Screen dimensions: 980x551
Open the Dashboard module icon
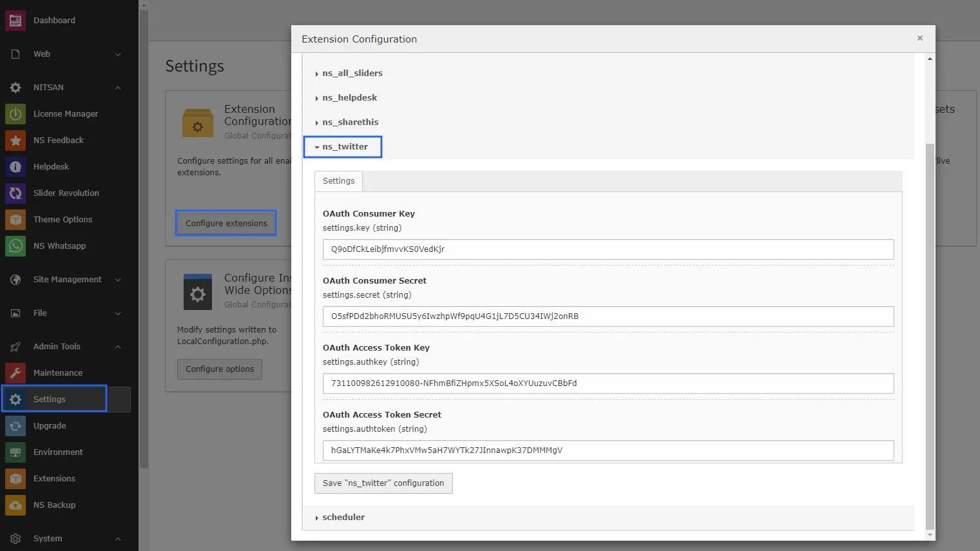pos(15,20)
